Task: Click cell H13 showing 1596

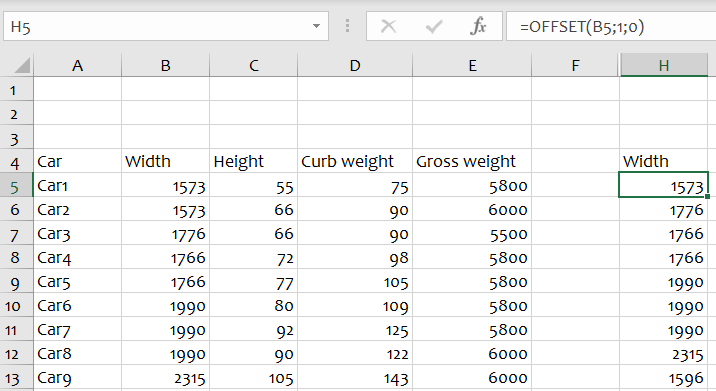Action: 663,378
